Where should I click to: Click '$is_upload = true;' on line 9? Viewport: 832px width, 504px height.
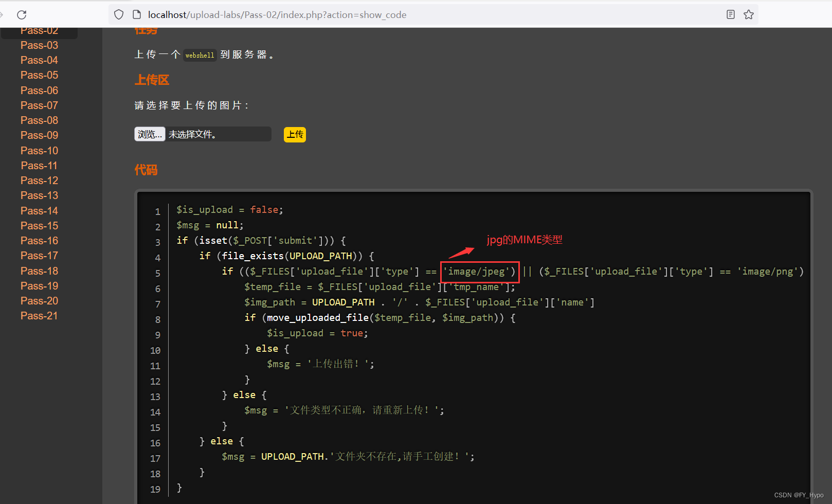(317, 333)
